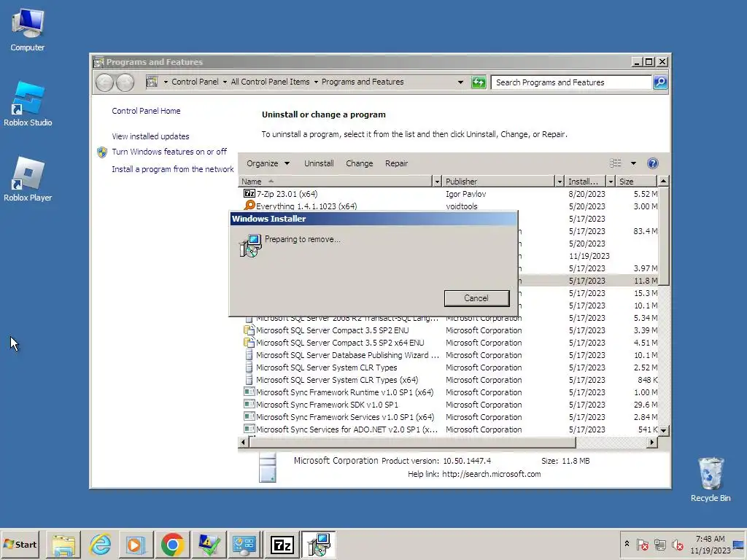The image size is (747, 560).
Task: Launch Google Chrome from taskbar
Action: tap(172, 544)
